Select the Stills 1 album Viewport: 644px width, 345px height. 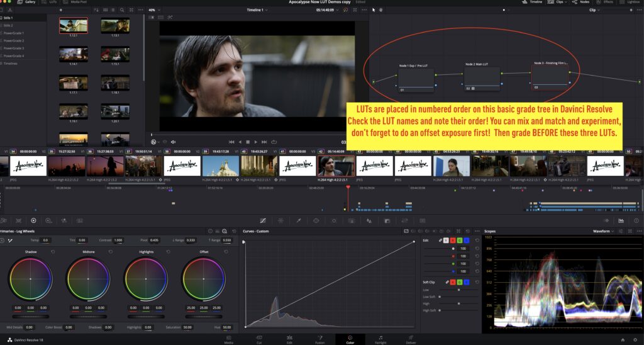point(23,18)
